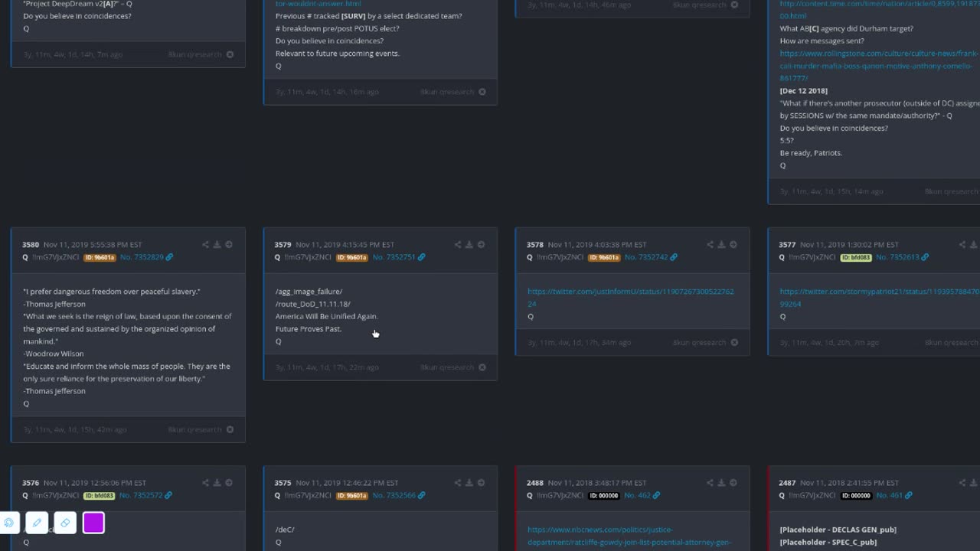Select the eraser annotation tool
The height and width of the screenshot is (551, 980).
[65, 523]
